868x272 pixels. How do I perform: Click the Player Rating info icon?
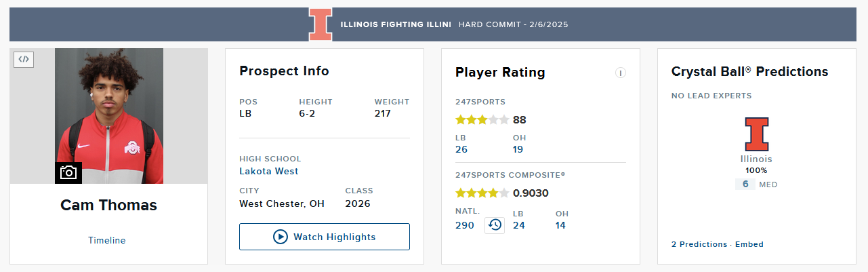point(620,73)
